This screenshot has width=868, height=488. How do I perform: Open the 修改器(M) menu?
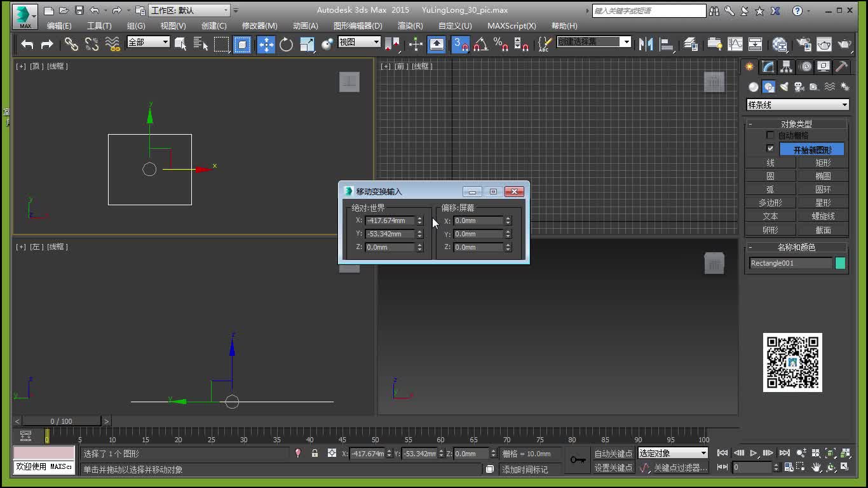259,25
